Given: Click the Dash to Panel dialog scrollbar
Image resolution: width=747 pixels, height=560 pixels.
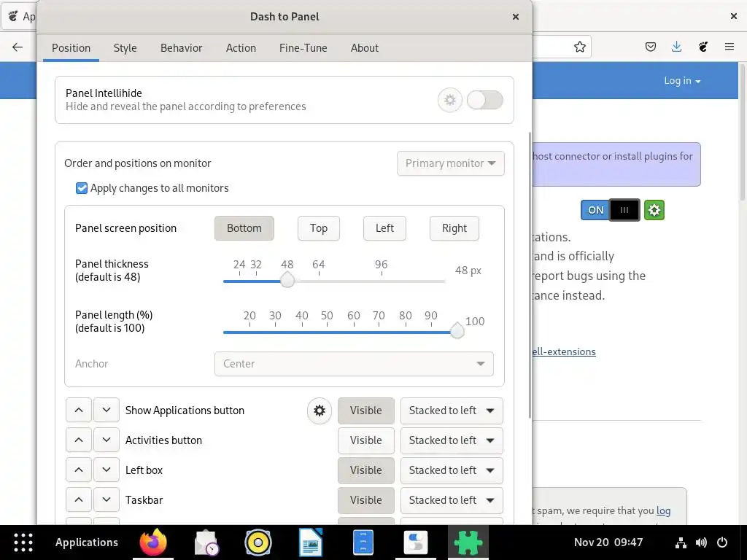Looking at the screenshot, I should (530, 275).
